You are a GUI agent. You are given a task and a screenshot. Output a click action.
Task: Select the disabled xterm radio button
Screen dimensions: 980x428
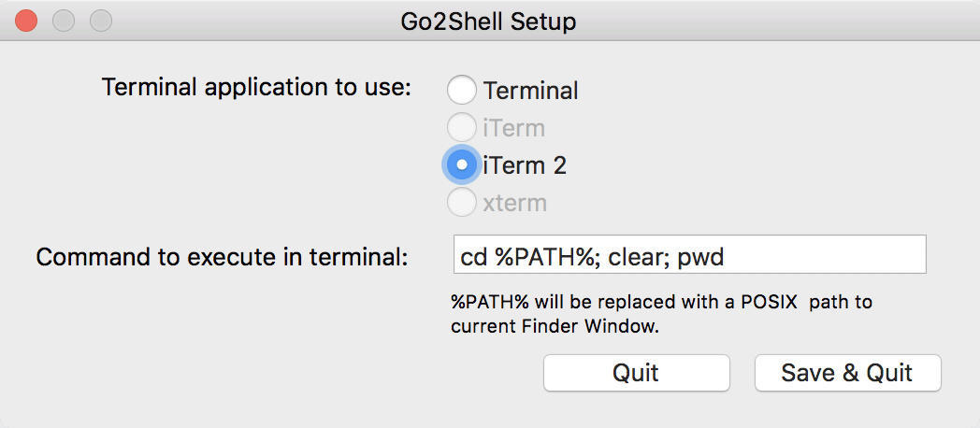(462, 202)
